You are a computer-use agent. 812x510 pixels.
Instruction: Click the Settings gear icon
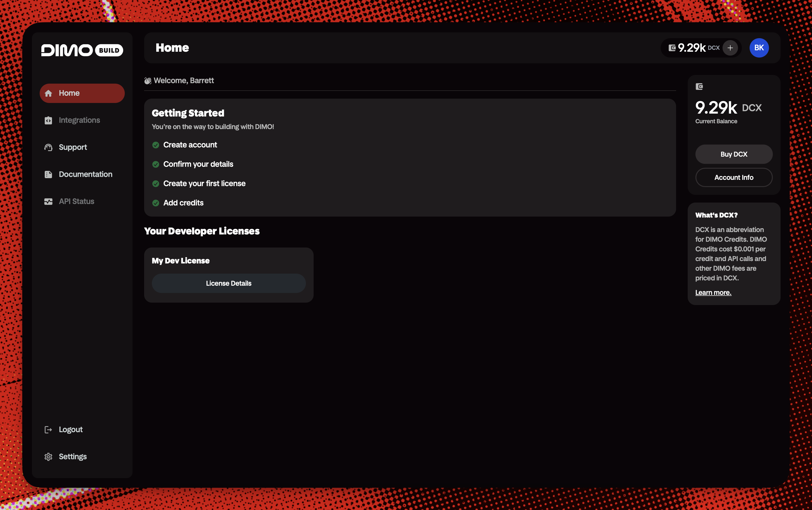point(48,457)
